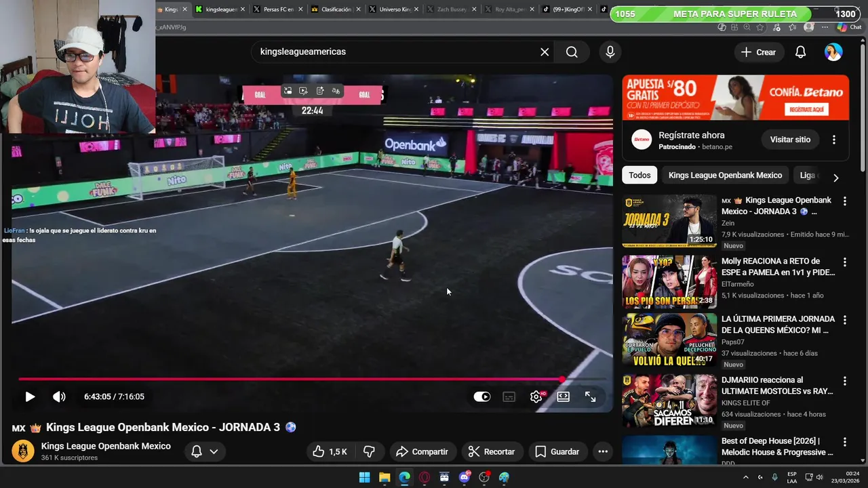The image size is (868, 488).
Task: Open Discord from taskbar
Action: tap(465, 477)
